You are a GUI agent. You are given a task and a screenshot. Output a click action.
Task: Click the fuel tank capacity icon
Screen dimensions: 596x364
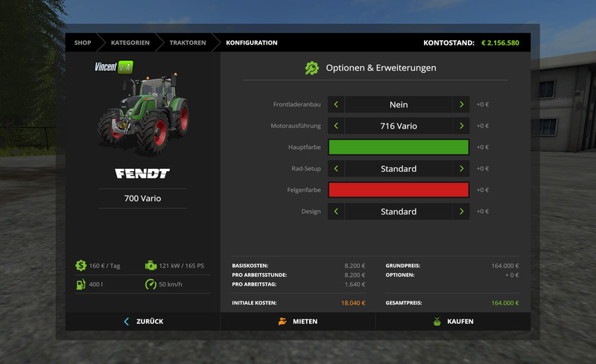pos(80,284)
